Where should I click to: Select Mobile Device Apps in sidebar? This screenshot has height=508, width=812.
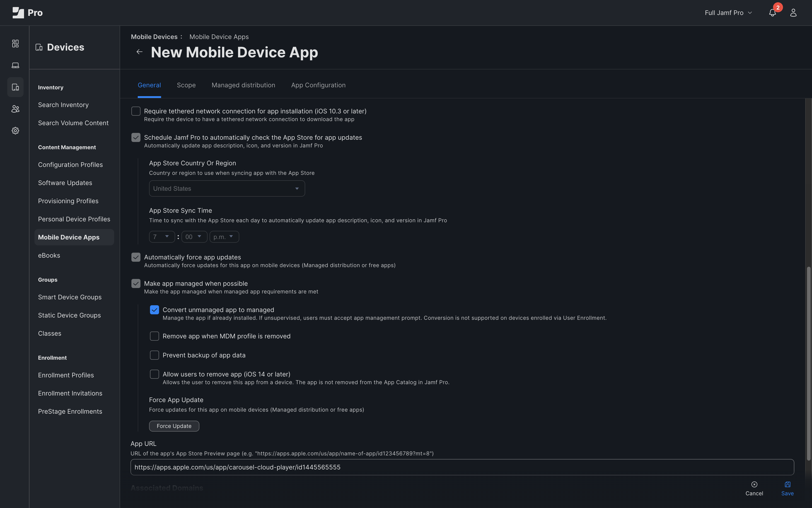click(74, 237)
